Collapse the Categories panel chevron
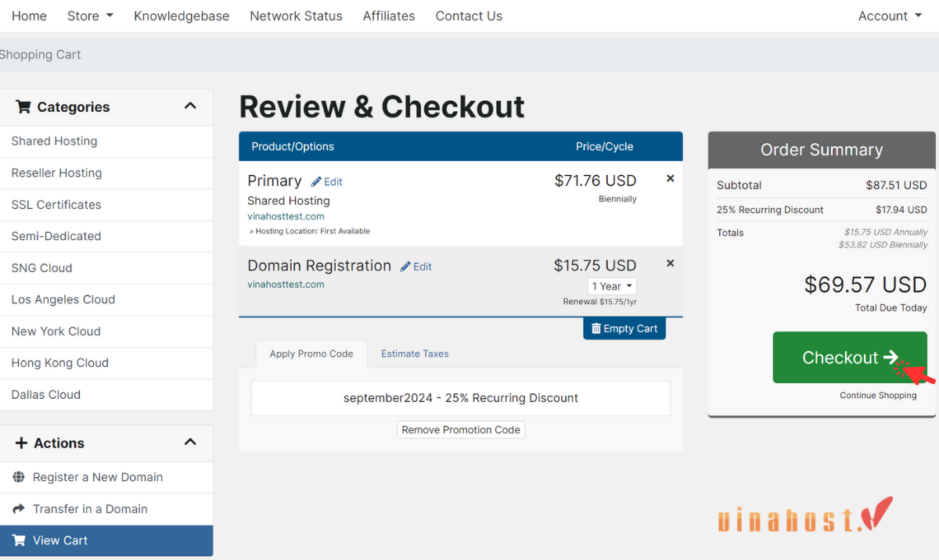Screen dimensions: 939x560 tap(190, 106)
